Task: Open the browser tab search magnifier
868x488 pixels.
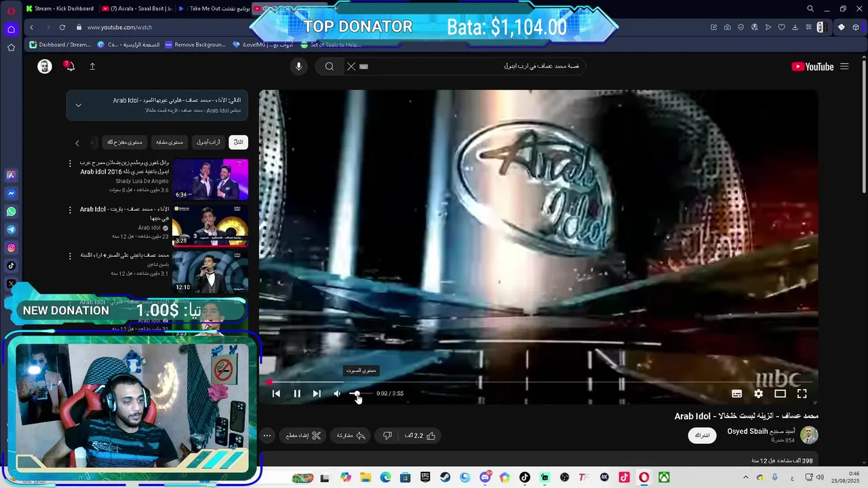Action: point(810,9)
